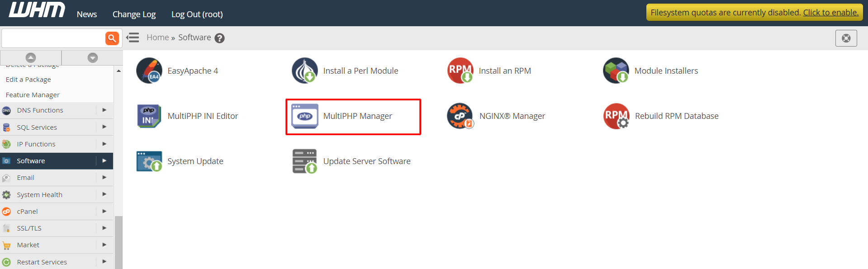Screen dimensions: 868x269
Task: Click the orange search magnifier button
Action: point(112,38)
